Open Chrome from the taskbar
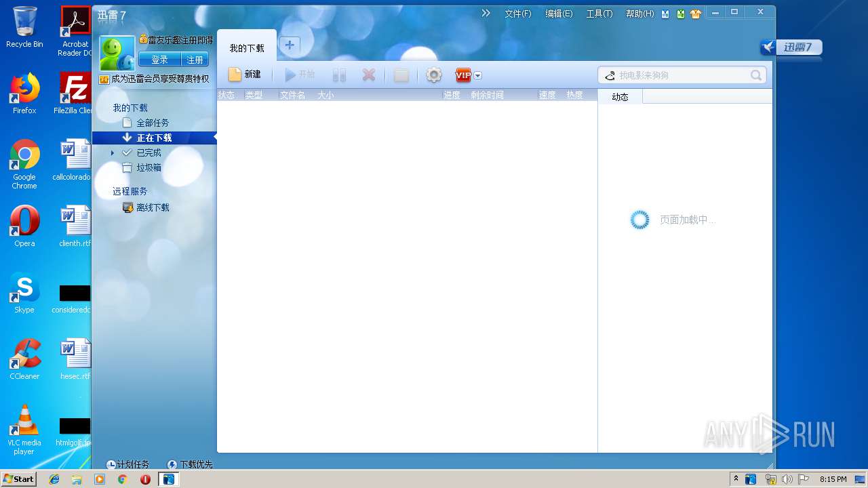Image resolution: width=868 pixels, height=488 pixels. click(x=122, y=479)
